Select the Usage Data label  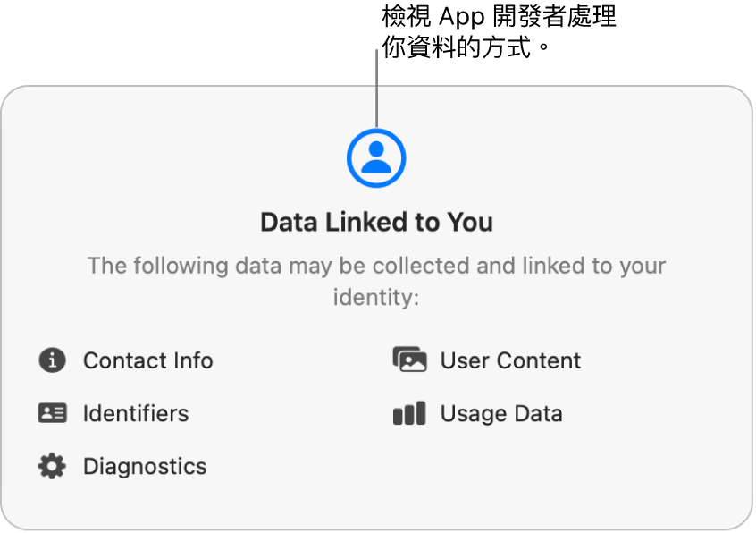[x=501, y=413]
